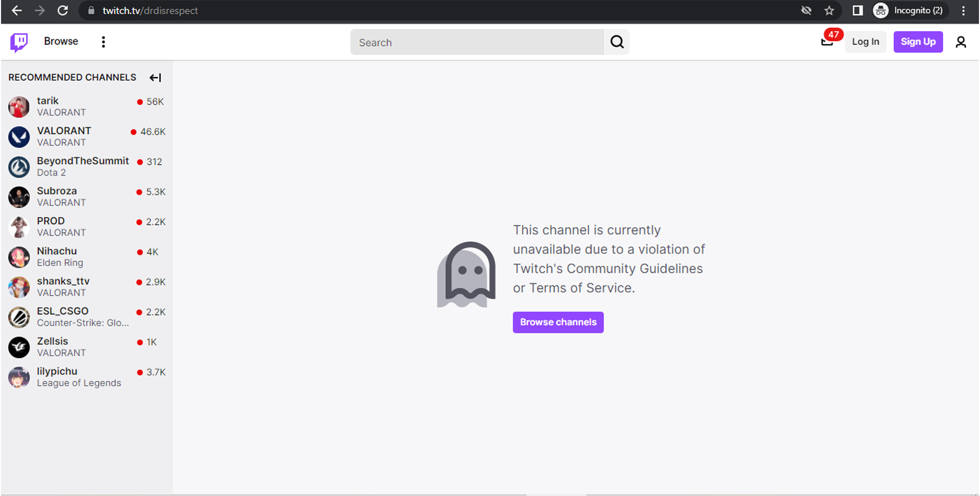The height and width of the screenshot is (496, 980).
Task: Click the 46.6K viewer count
Action: pyautogui.click(x=153, y=132)
